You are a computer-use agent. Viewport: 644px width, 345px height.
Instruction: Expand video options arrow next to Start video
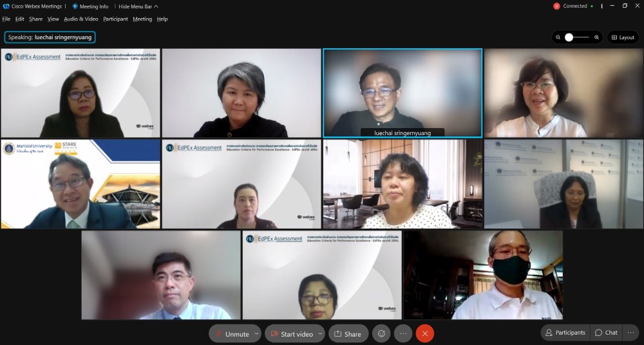(320, 333)
